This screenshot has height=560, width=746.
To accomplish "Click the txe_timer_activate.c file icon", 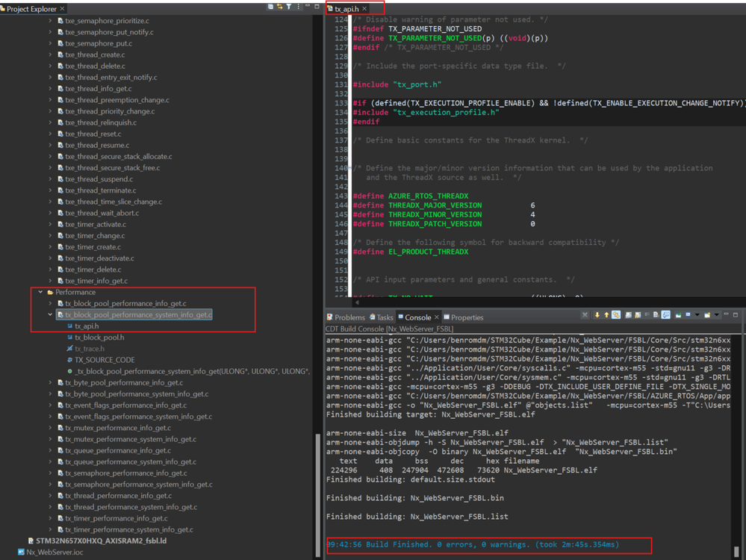I will click(x=60, y=224).
